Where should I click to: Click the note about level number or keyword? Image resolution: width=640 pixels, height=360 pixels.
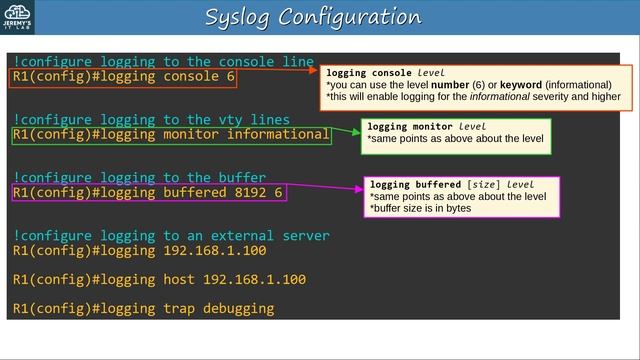coord(469,85)
